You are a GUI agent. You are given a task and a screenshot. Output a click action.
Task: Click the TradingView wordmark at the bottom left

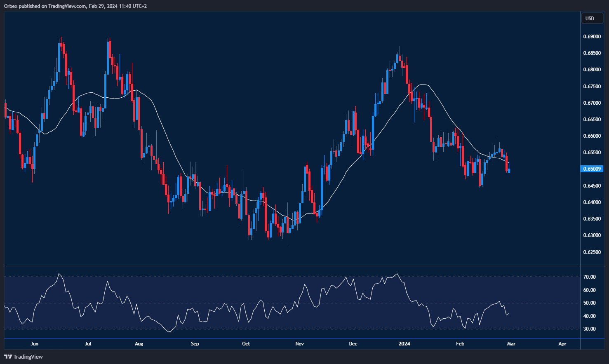[28, 357]
